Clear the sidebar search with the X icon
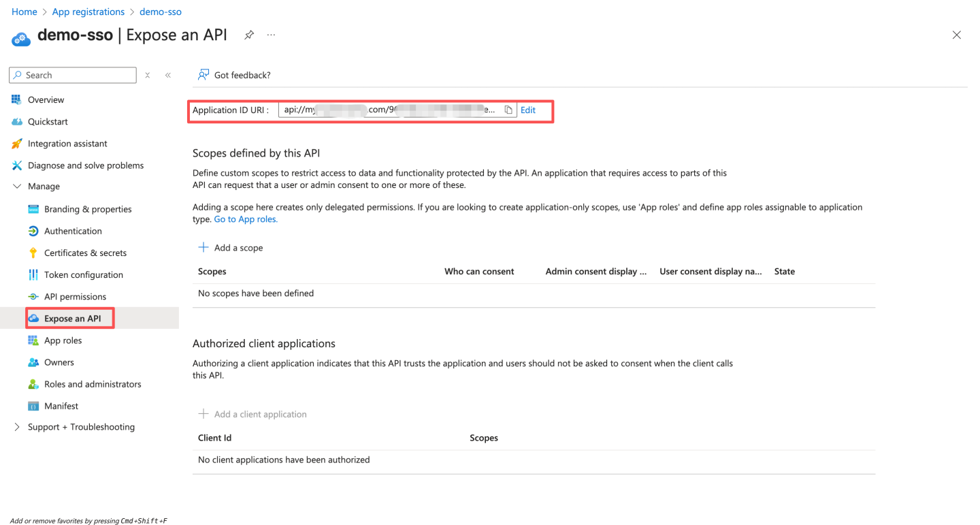 [x=148, y=75]
